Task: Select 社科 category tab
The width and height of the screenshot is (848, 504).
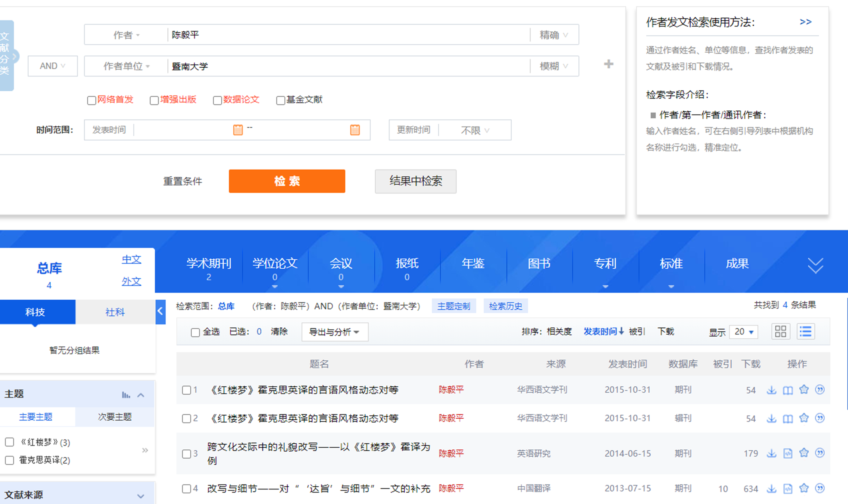Action: pos(115,312)
